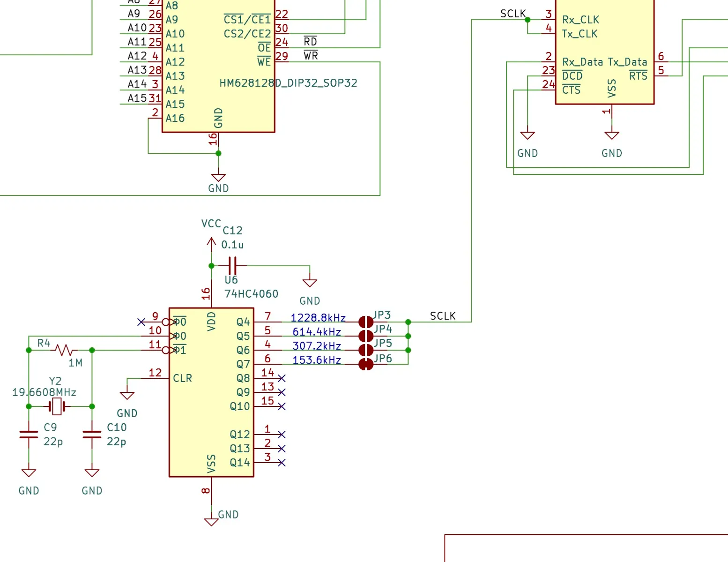Viewport: 728px width, 562px height.
Task: Click the 153.6kHz frequency label
Action: 317,360
